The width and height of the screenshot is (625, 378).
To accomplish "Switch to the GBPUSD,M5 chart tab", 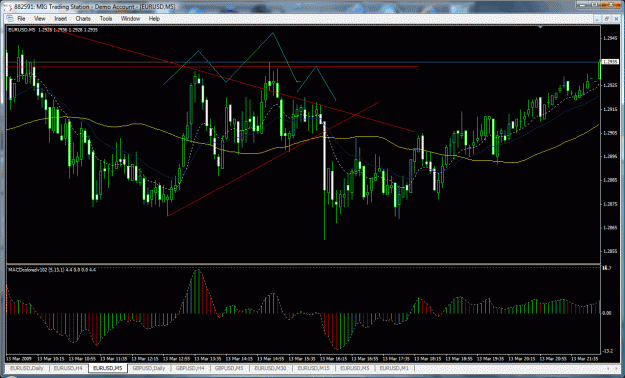I will coord(231,368).
